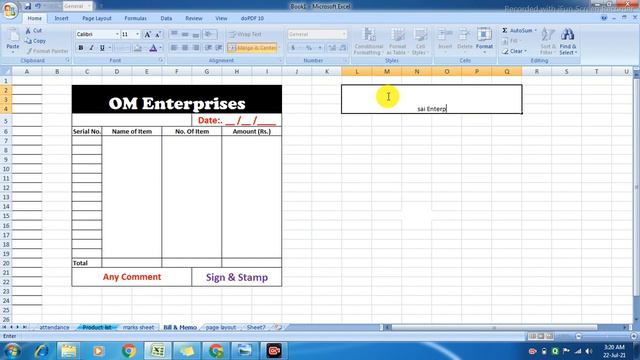Expand the Clear dropdown in Editing

click(x=526, y=51)
